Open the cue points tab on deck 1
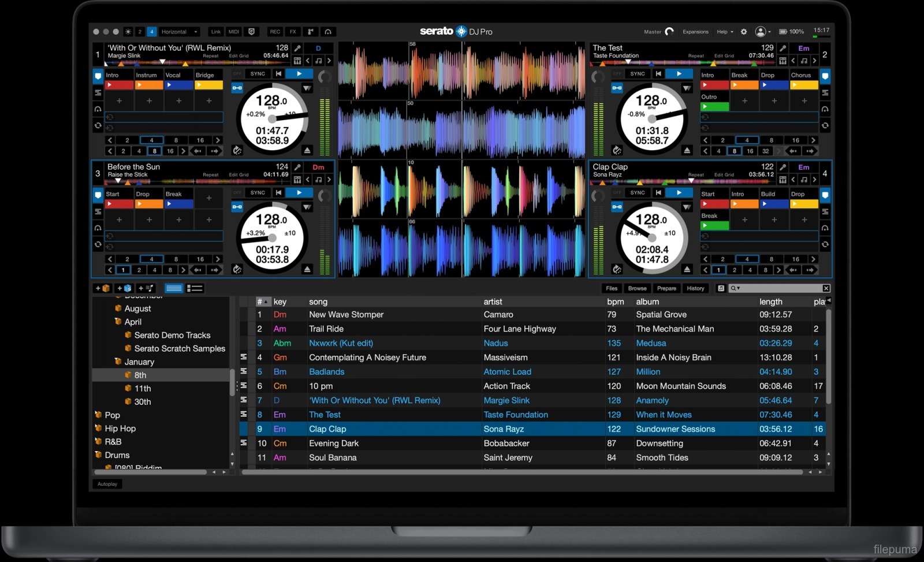This screenshot has height=562, width=924. tap(98, 76)
